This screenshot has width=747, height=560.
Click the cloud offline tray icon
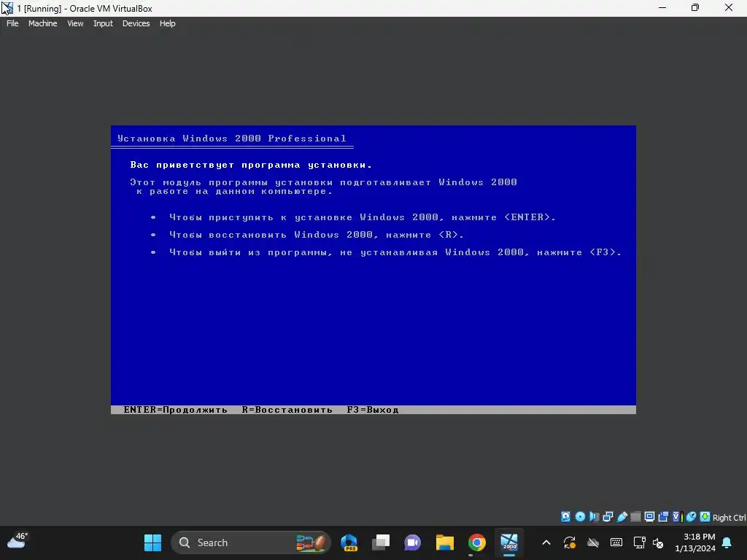click(592, 542)
